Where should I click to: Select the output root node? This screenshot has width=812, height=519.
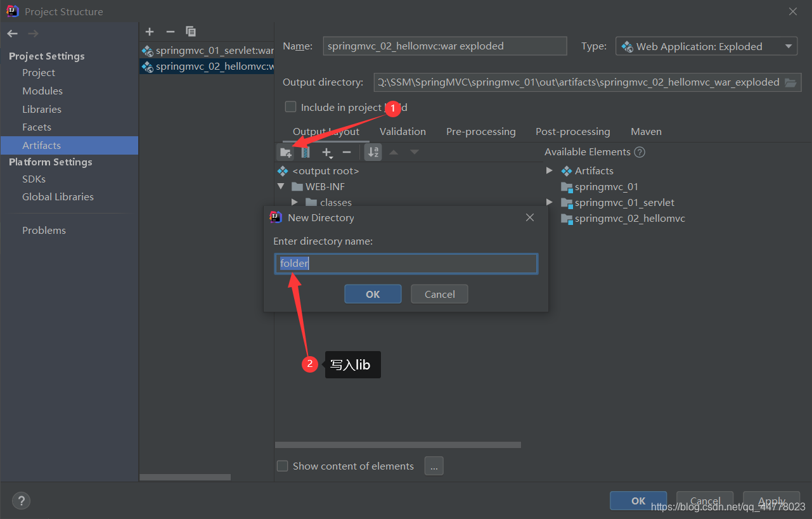[x=318, y=171]
